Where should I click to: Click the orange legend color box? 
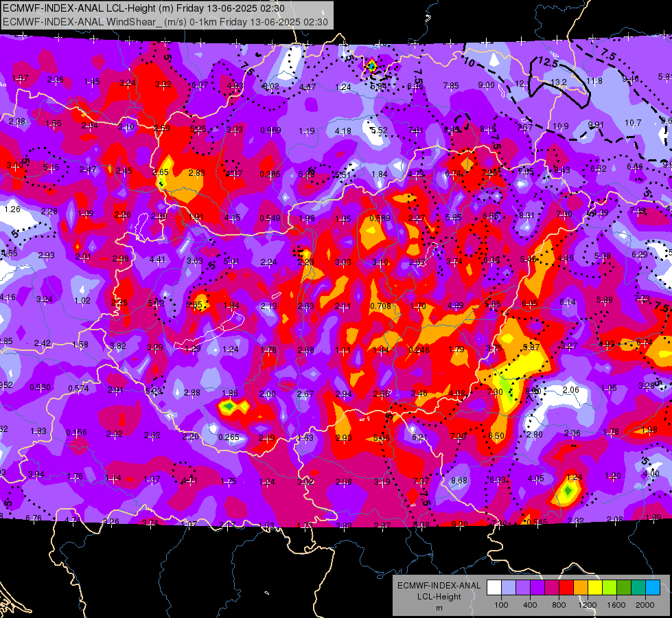coord(581,588)
